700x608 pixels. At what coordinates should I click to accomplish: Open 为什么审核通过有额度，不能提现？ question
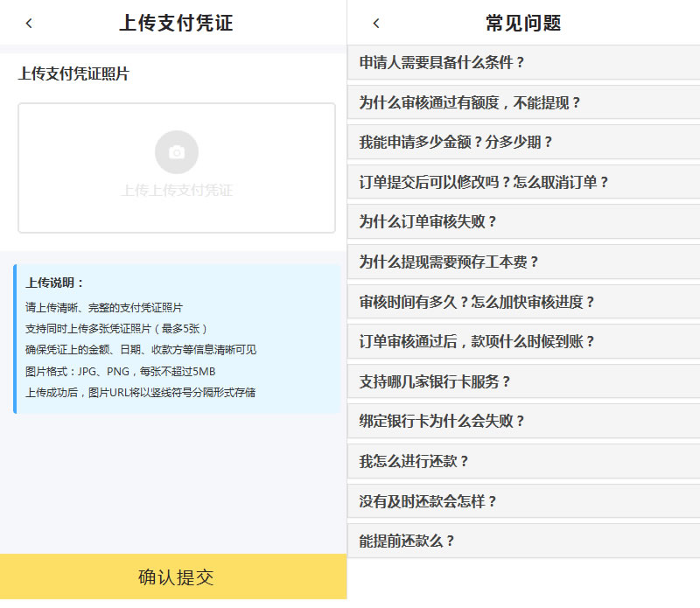523,102
